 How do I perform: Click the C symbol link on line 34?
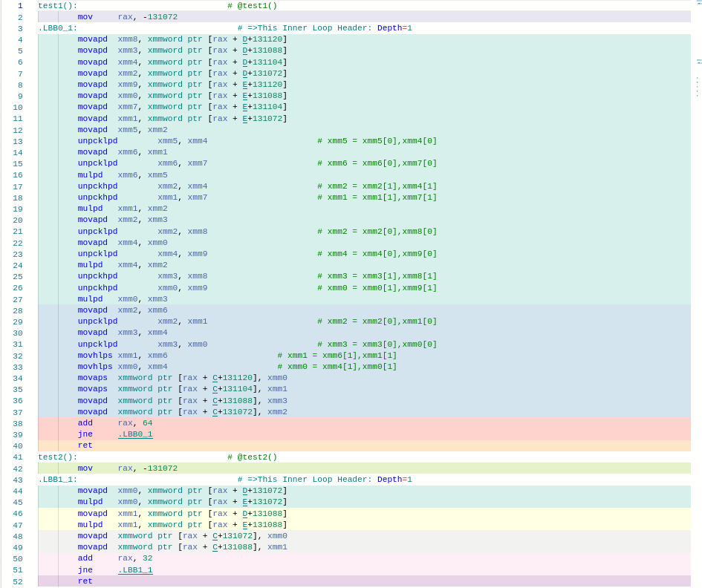coord(215,378)
